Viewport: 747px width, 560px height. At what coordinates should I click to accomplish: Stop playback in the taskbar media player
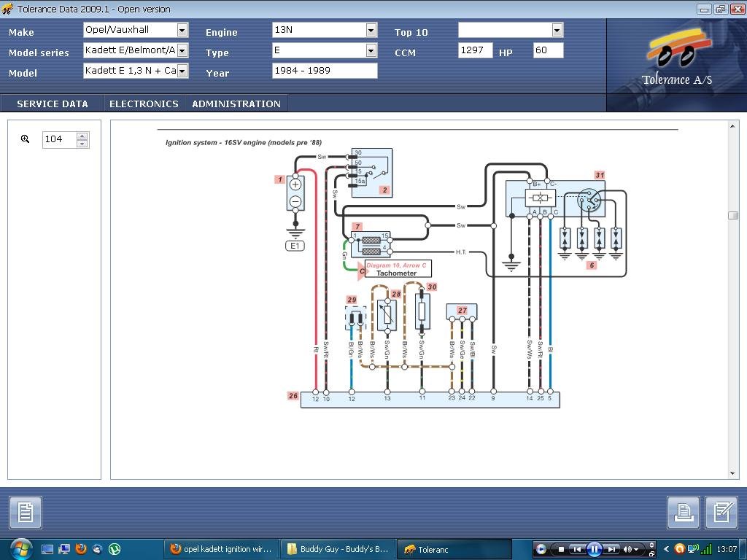tap(561, 549)
